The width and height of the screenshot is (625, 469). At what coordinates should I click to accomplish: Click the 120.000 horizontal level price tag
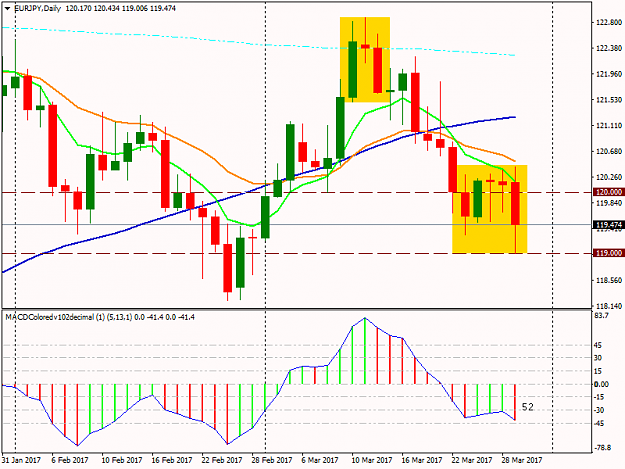coord(609,192)
